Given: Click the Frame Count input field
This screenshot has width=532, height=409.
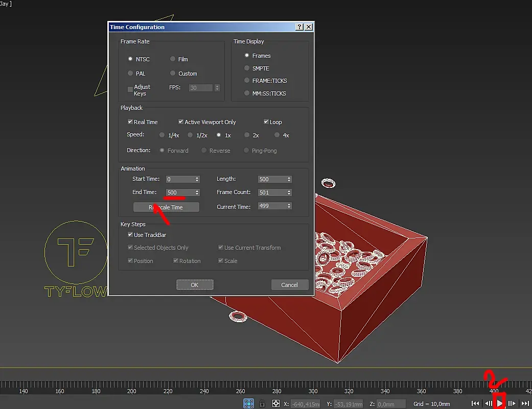Looking at the screenshot, I should (272, 193).
